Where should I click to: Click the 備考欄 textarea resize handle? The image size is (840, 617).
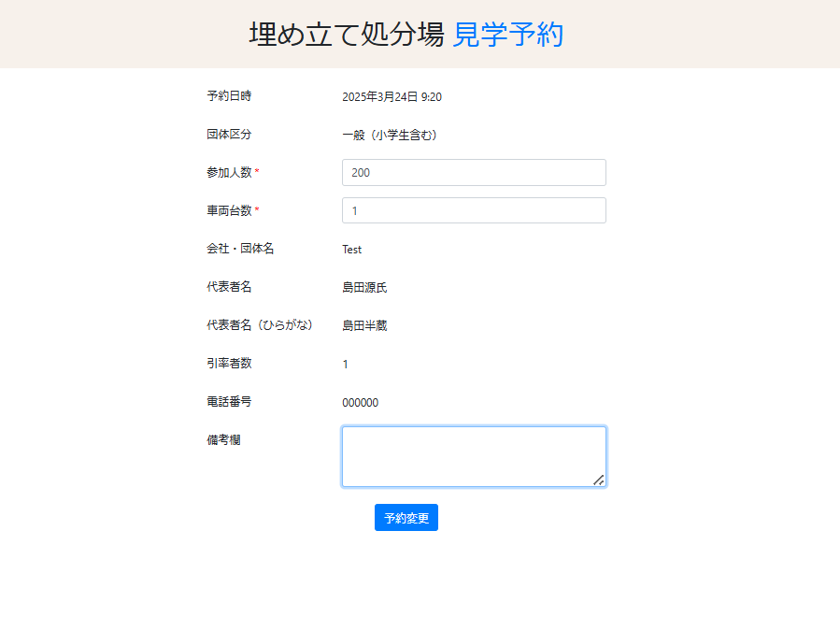tap(598, 480)
